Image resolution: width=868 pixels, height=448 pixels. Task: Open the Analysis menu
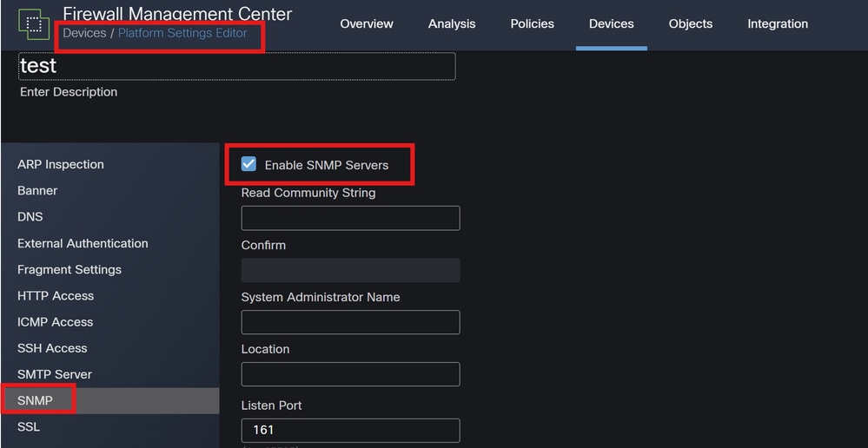(x=452, y=23)
